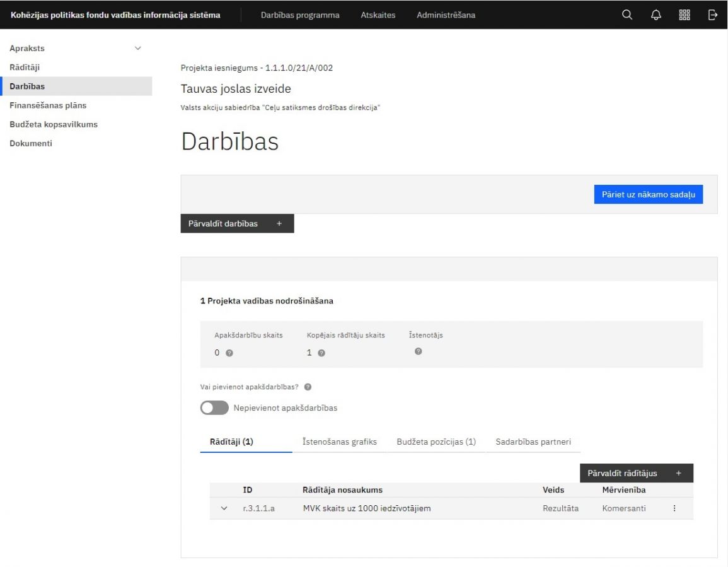728x567 pixels.
Task: Click help icon next to Apakšdarbību skaits
Action: pos(229,353)
